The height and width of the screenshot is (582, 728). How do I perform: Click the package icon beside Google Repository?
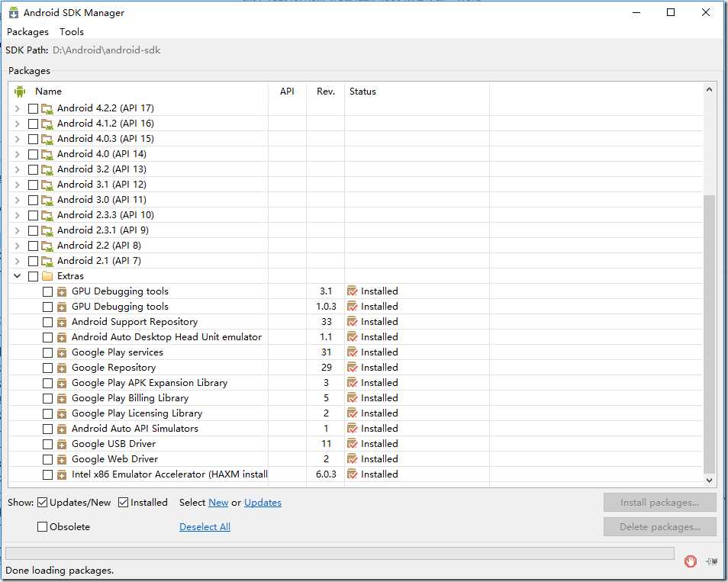(62, 368)
